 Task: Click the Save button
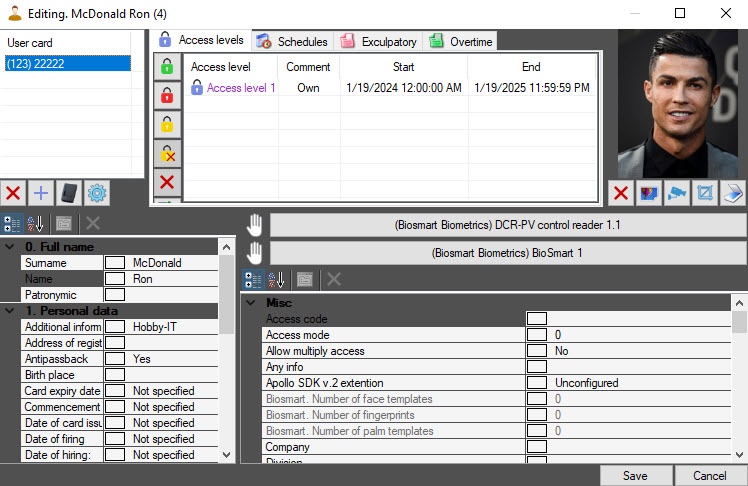coord(635,476)
